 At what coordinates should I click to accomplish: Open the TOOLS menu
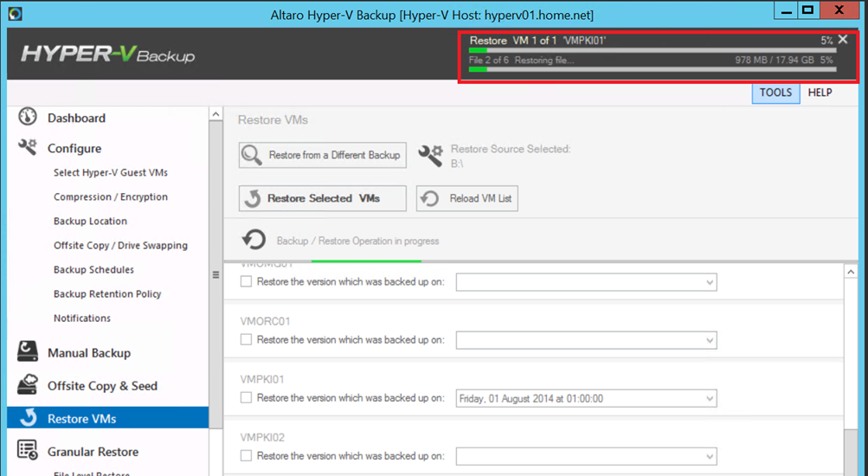click(775, 93)
